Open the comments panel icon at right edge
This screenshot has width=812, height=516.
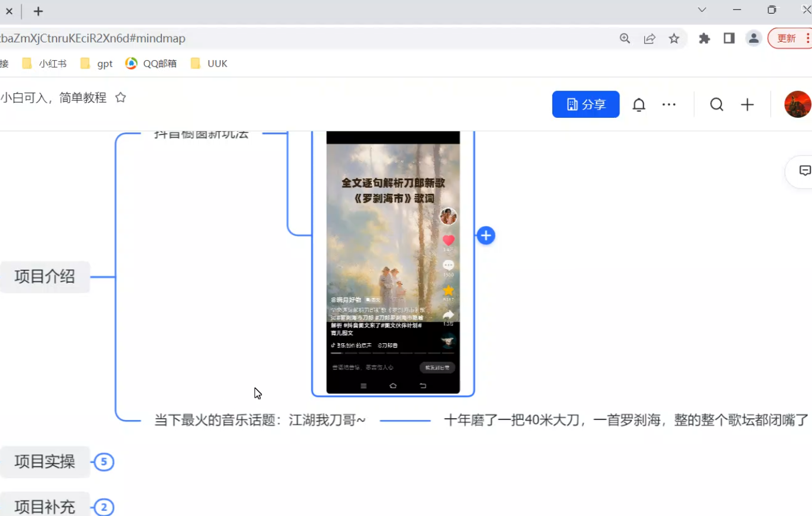pyautogui.click(x=804, y=171)
